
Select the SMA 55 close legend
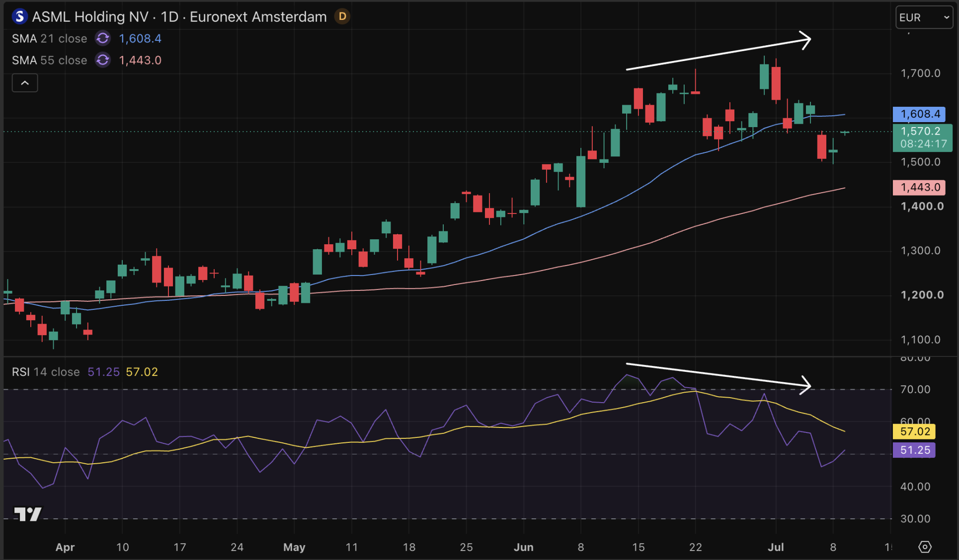point(49,60)
